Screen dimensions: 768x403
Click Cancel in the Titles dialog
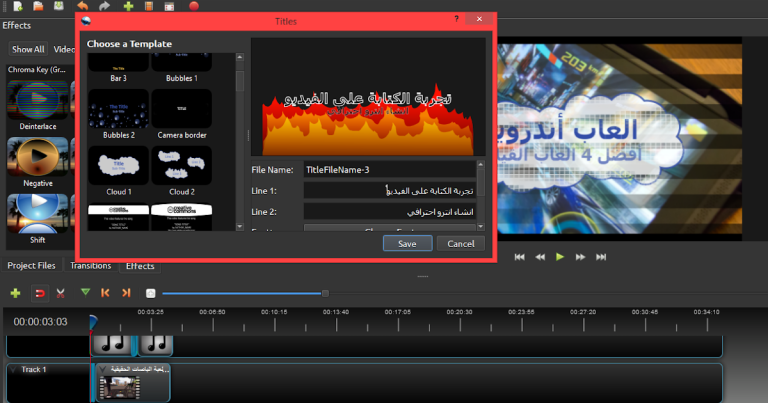click(x=460, y=243)
